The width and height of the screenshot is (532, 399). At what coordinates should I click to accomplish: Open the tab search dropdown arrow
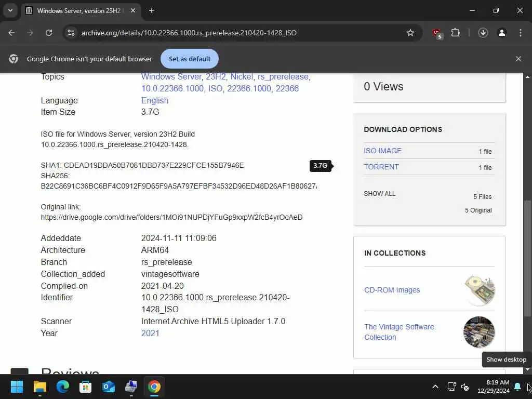tap(10, 10)
